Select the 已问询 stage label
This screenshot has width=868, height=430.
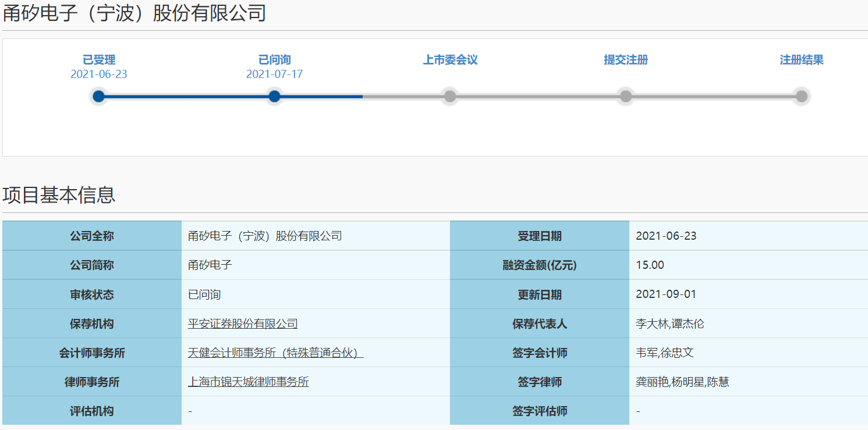click(275, 60)
